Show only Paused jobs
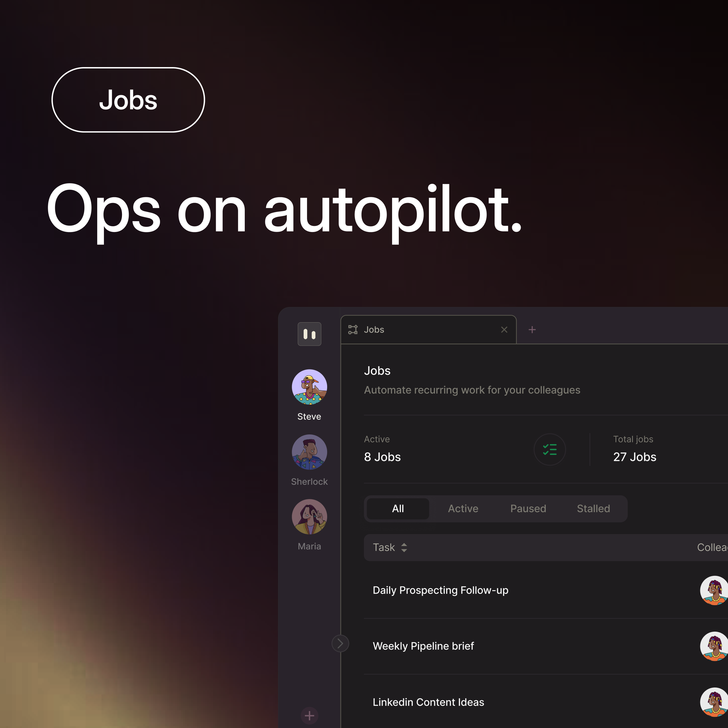 pyautogui.click(x=528, y=508)
